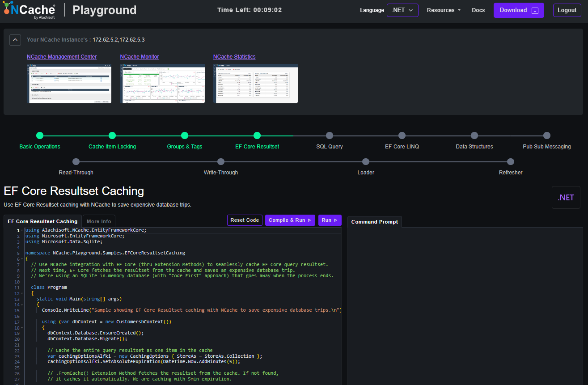Viewport: 588px width, 385px height.
Task: Click the Logout button
Action: (x=567, y=10)
